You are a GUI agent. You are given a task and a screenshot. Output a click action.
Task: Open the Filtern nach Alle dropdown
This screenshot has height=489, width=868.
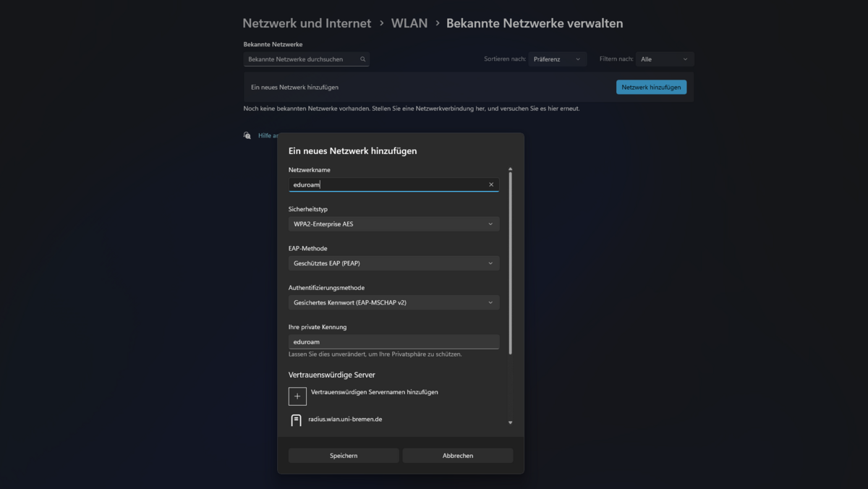(x=663, y=59)
